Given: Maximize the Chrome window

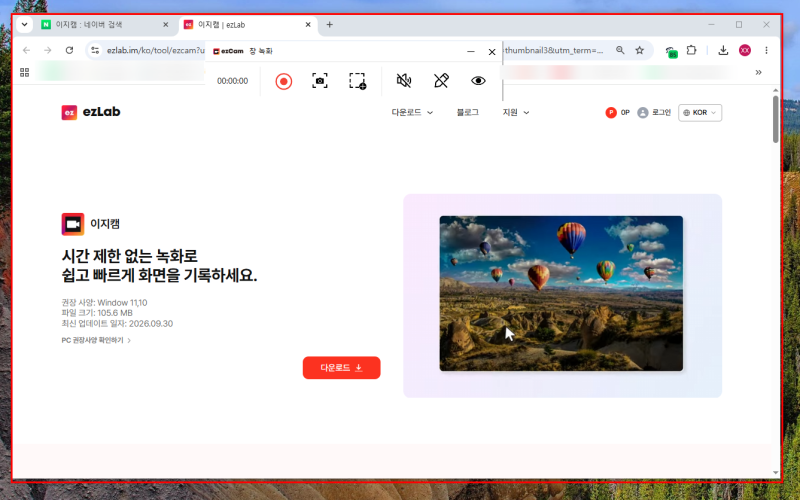Looking at the screenshot, I should [739, 24].
